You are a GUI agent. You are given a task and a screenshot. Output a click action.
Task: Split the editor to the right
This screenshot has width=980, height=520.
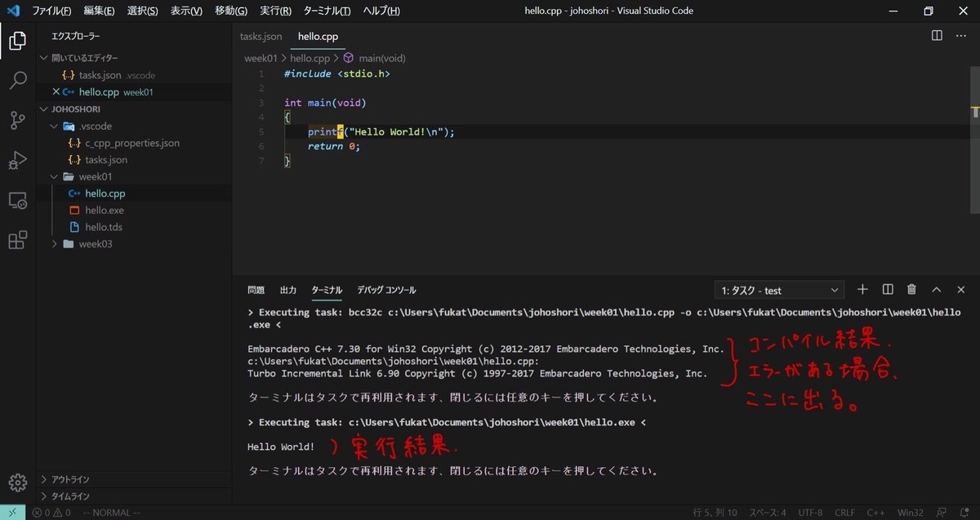click(937, 36)
